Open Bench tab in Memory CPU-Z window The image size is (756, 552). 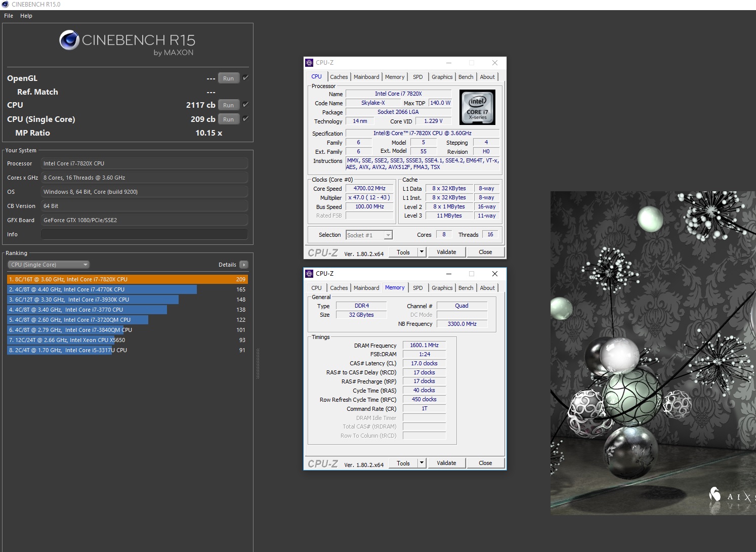click(466, 288)
